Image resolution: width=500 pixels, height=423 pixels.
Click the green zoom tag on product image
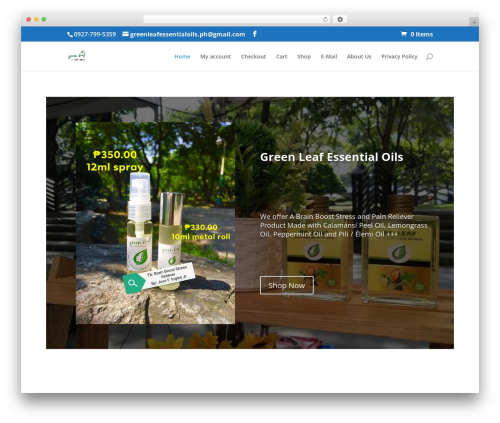click(133, 283)
